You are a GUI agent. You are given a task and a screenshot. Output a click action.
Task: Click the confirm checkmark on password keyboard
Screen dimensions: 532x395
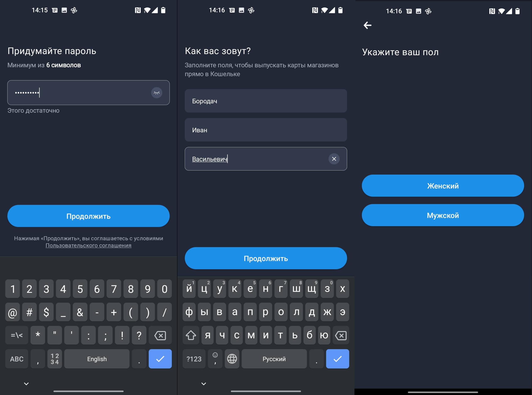point(160,358)
